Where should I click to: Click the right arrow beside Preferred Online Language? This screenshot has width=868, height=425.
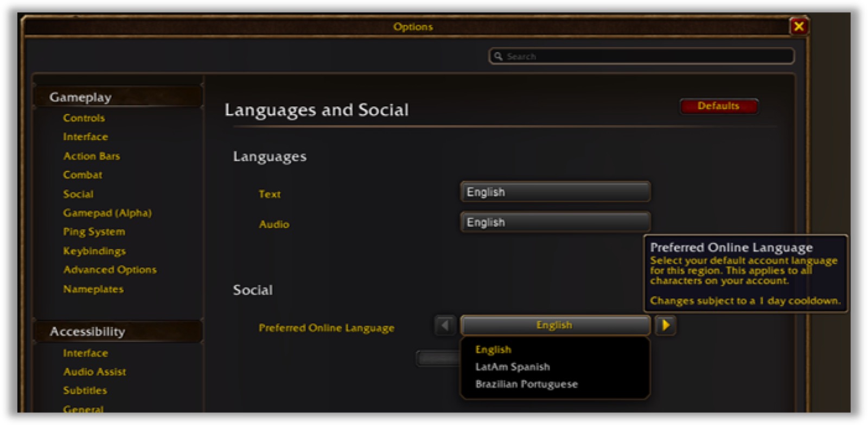(665, 325)
